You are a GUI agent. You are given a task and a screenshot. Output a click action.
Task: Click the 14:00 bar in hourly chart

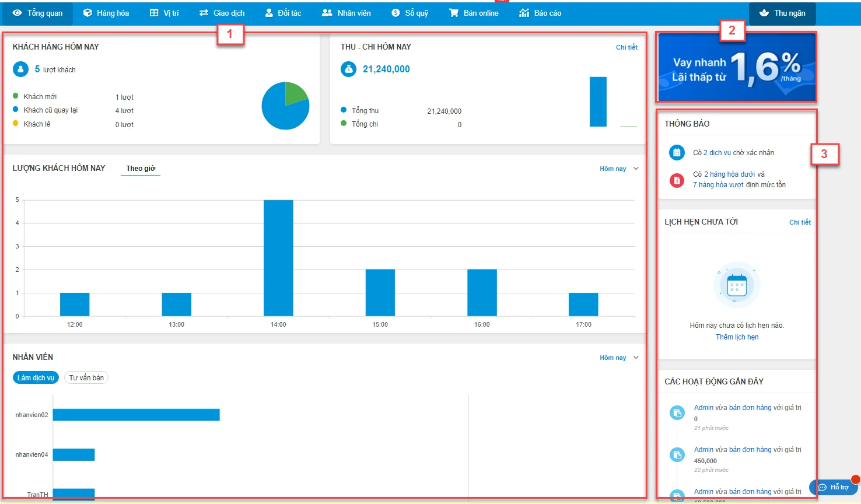pos(278,258)
